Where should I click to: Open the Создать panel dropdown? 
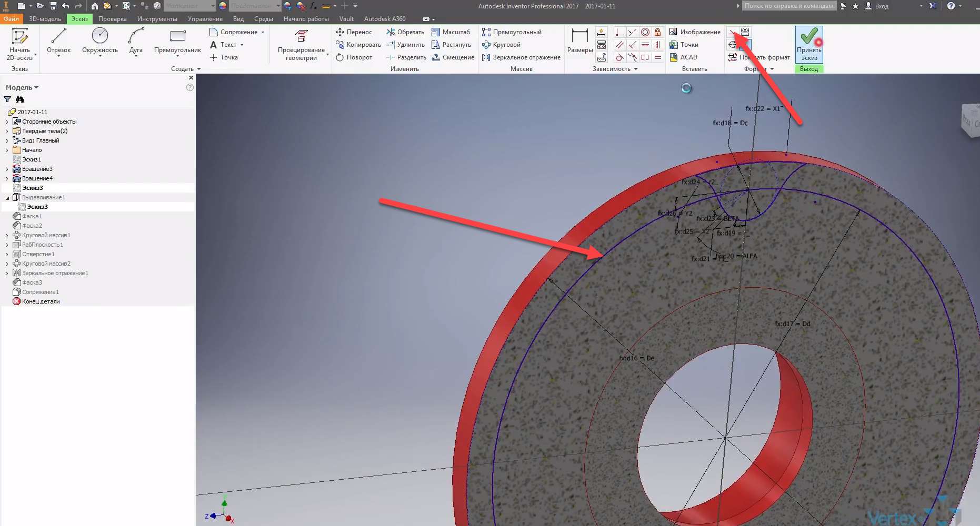coord(186,69)
